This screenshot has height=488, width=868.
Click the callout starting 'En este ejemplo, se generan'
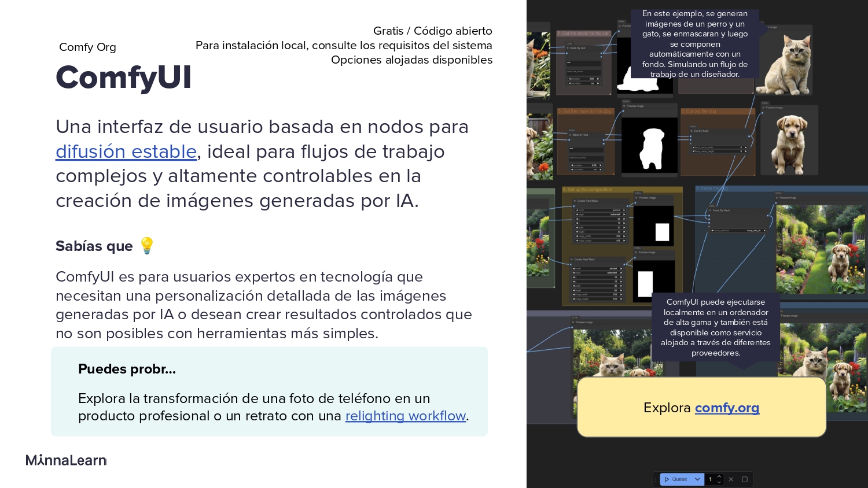694,43
